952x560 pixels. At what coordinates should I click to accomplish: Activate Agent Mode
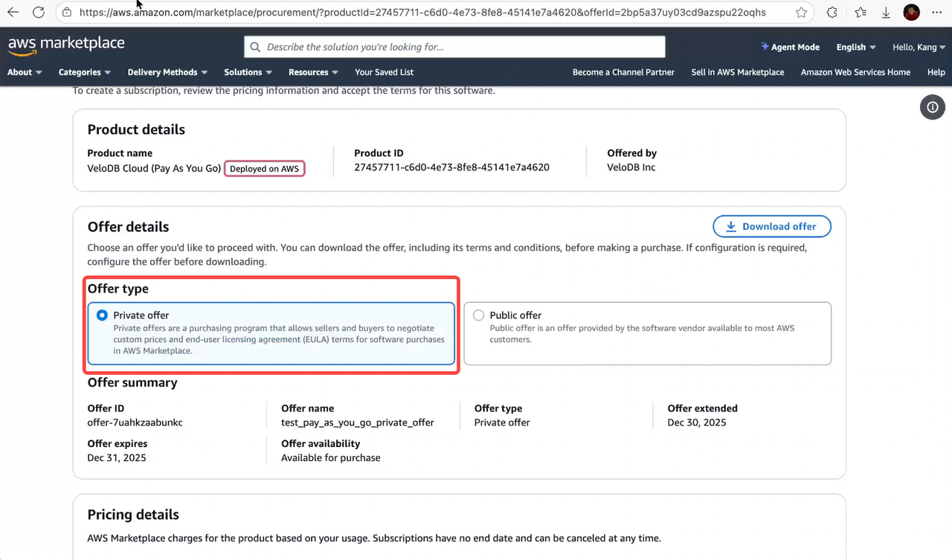[790, 47]
